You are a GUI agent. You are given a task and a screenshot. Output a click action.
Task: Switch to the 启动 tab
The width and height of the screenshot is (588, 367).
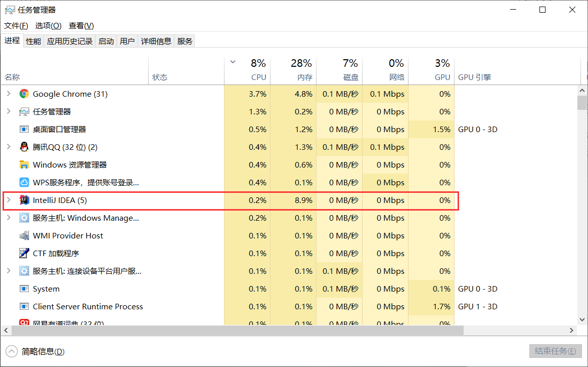[106, 41]
